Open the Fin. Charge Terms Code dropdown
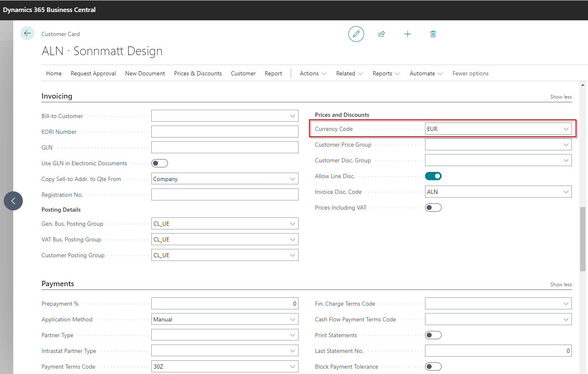The image size is (588, 374). pyautogui.click(x=566, y=304)
